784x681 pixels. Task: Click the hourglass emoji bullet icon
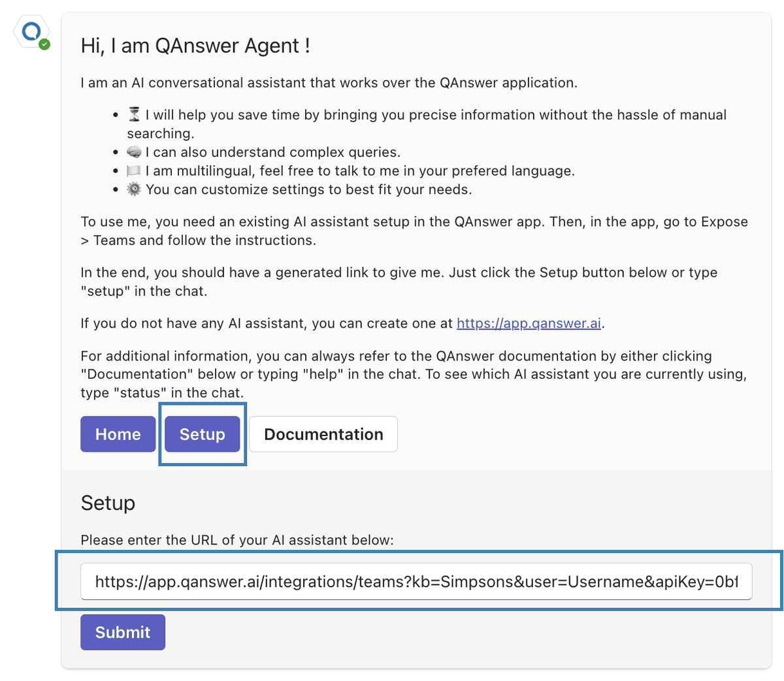tap(134, 115)
